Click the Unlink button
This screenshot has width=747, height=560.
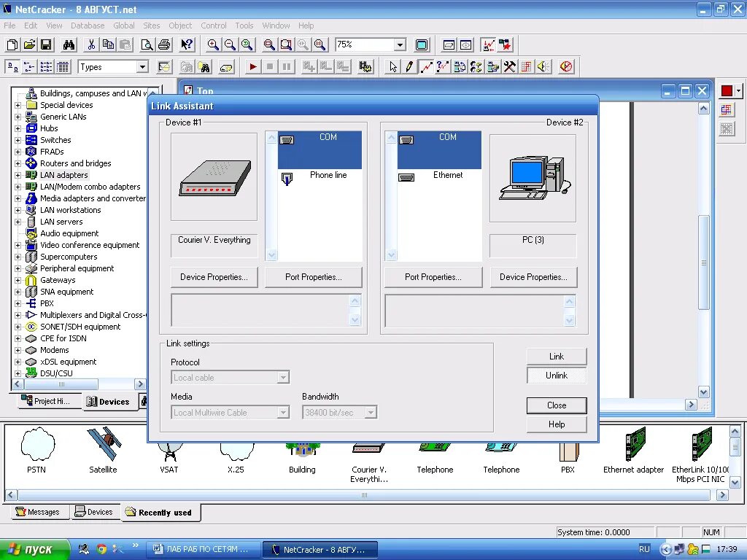coord(557,376)
